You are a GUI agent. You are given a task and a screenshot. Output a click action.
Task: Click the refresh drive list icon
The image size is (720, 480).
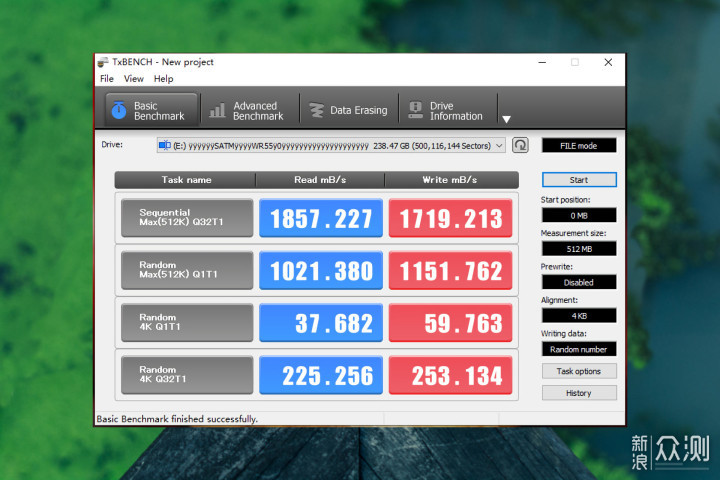coord(520,146)
